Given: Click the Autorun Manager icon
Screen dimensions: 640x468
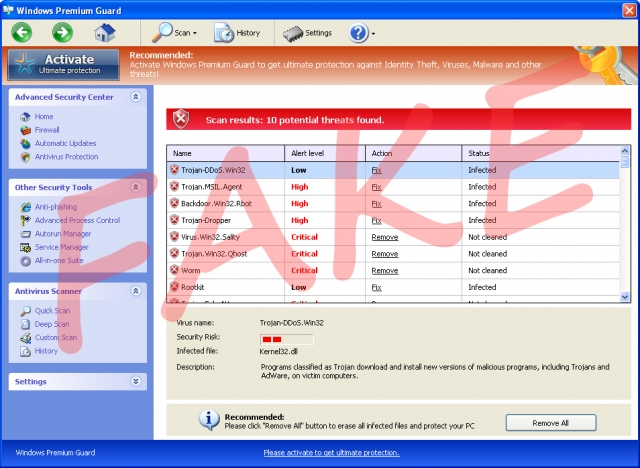Looking at the screenshot, I should coord(25,234).
